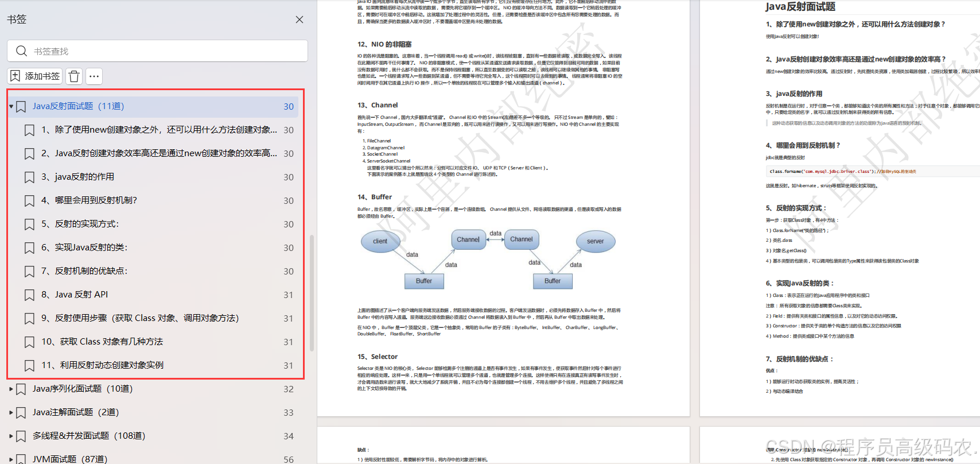Image resolution: width=980 pixels, height=464 pixels.
Task: Click heading 13、Channel in document page
Action: coord(378,105)
